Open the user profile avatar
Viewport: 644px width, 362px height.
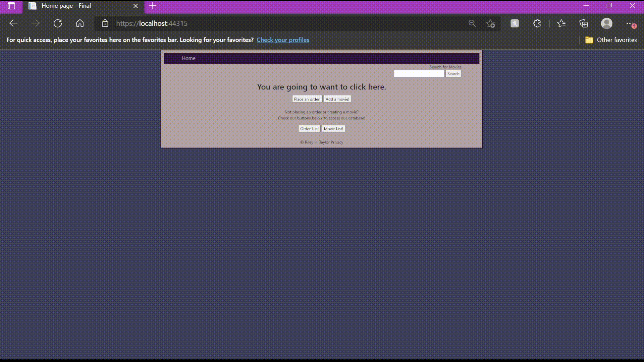[x=606, y=23]
